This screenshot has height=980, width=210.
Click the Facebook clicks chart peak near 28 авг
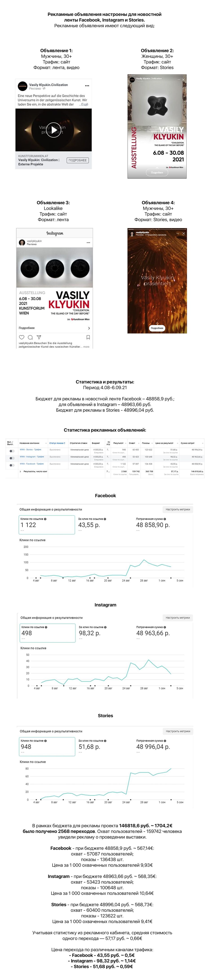pos(144,560)
